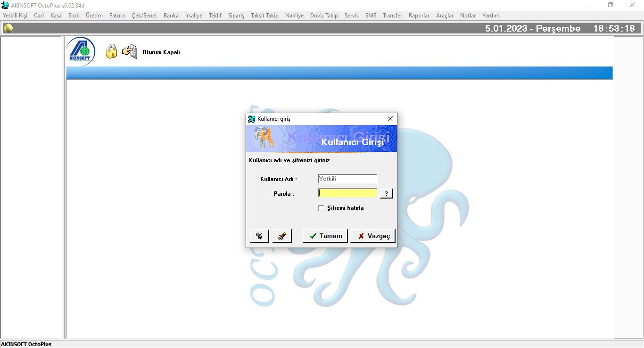Open the Banka menu

tap(171, 16)
